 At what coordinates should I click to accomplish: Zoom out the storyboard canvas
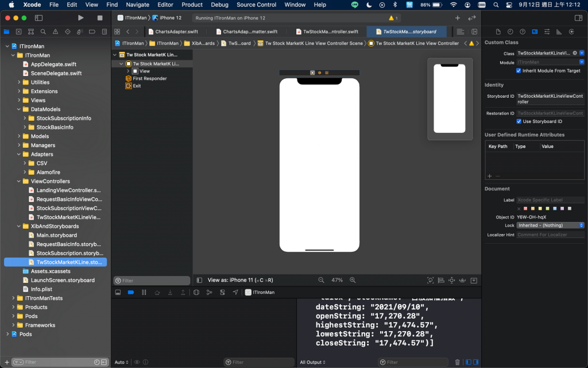(x=322, y=280)
